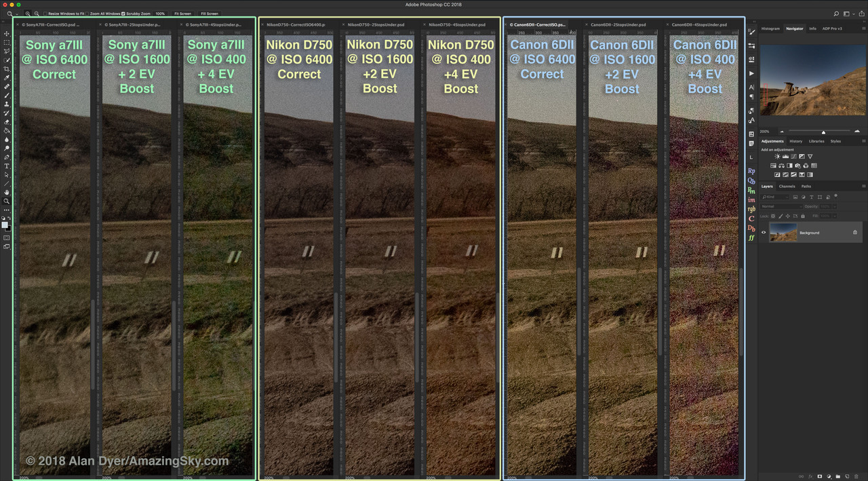
Task: Open the ADP Pro v3 tab
Action: coord(832,28)
